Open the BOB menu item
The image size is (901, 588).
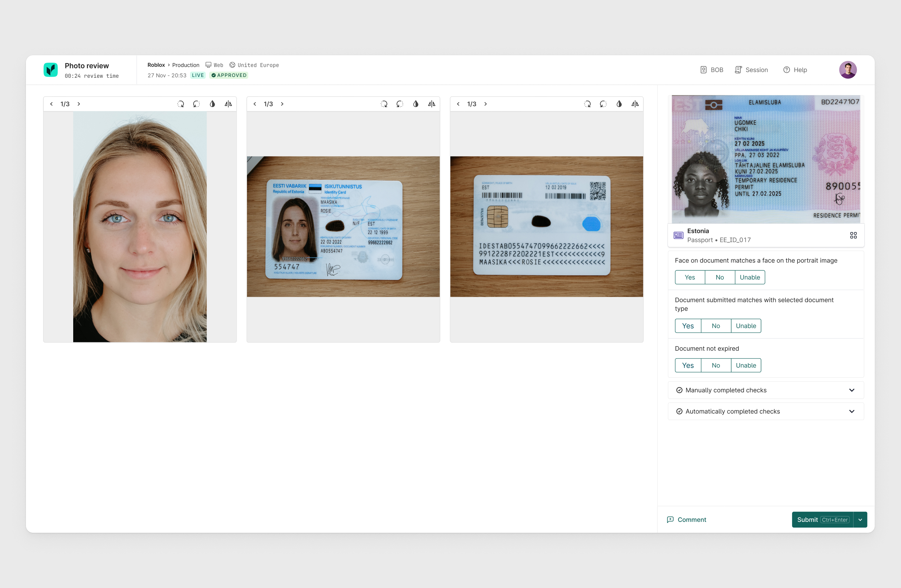(712, 70)
